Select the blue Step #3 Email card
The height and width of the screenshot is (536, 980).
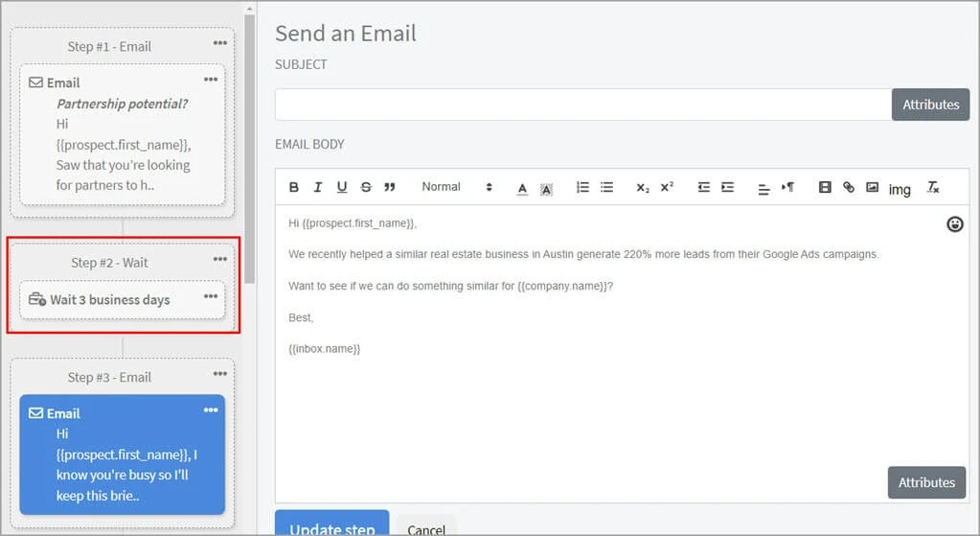point(122,454)
